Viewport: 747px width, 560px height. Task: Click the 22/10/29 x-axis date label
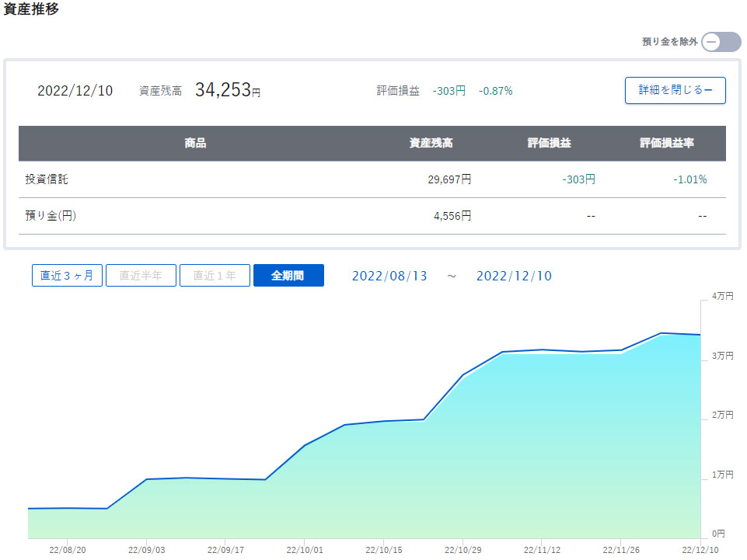463,550
